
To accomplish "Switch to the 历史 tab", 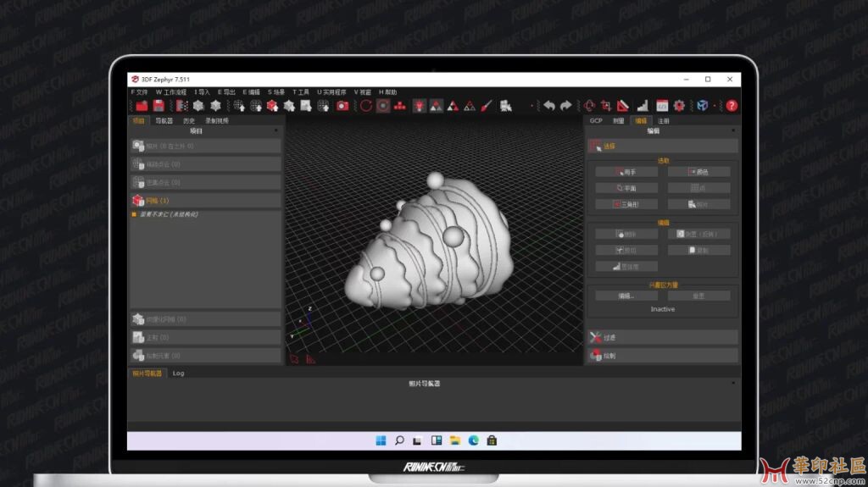I will [x=189, y=120].
